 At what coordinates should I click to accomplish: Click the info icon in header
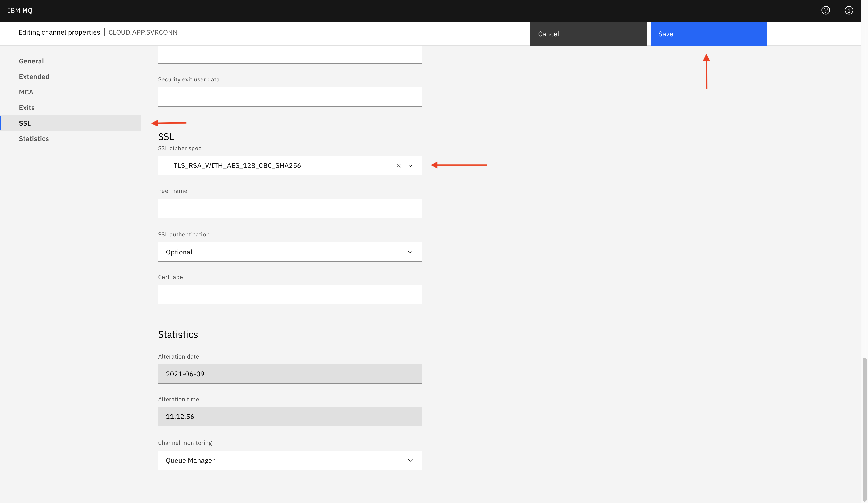(849, 10)
